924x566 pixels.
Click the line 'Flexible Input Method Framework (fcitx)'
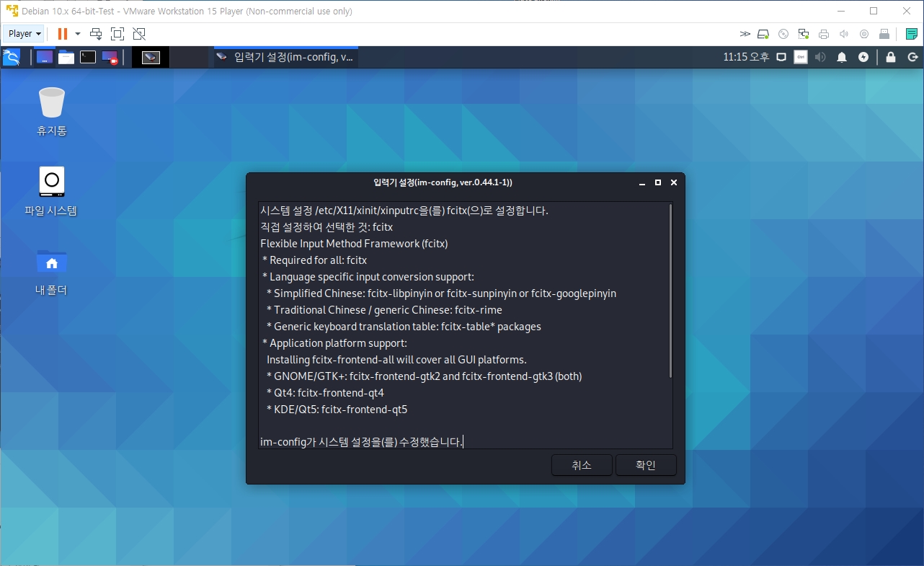(x=354, y=244)
